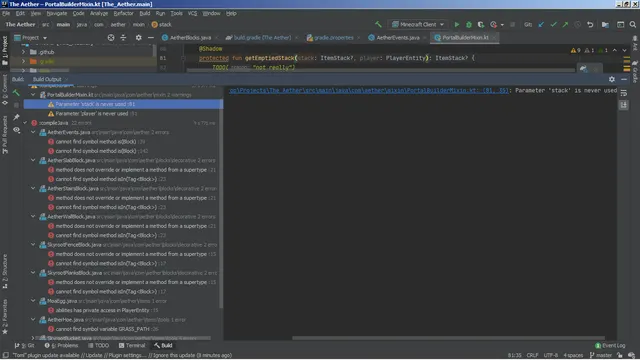Start debugging with the bug icon
The height and width of the screenshot is (360, 640).
click(x=469, y=24)
